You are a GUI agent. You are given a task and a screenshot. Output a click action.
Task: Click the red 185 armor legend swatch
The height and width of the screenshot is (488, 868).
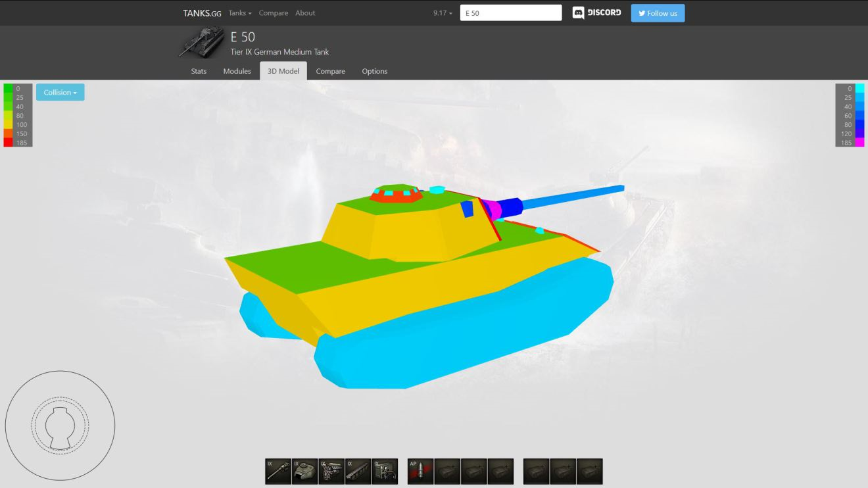(8, 143)
